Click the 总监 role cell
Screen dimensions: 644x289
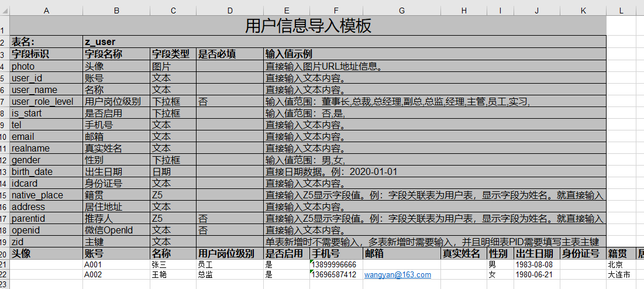click(x=230, y=274)
